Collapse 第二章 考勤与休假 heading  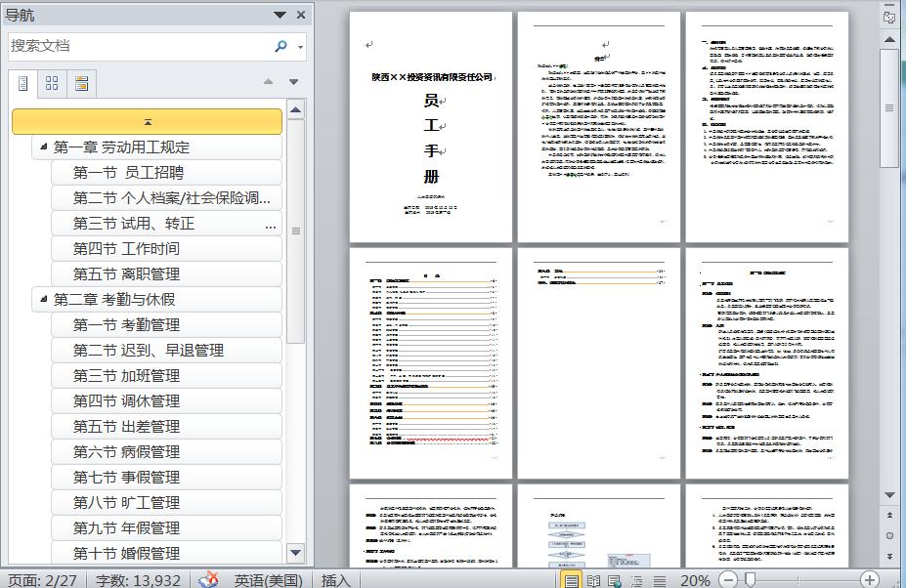[42, 299]
